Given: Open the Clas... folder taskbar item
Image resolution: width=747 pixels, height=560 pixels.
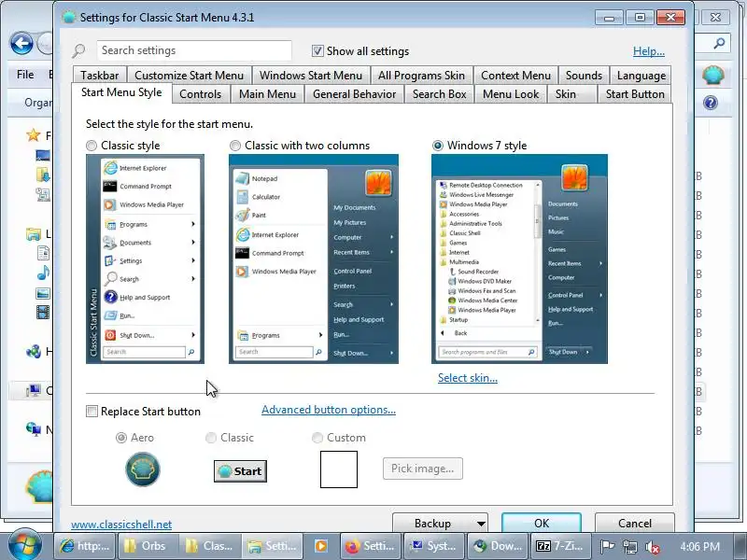Looking at the screenshot, I should [211, 546].
